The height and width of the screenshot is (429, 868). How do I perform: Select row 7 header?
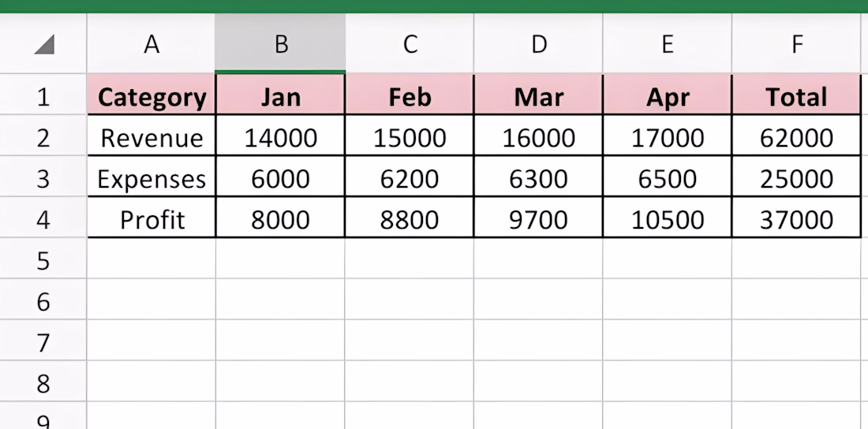coord(43,343)
